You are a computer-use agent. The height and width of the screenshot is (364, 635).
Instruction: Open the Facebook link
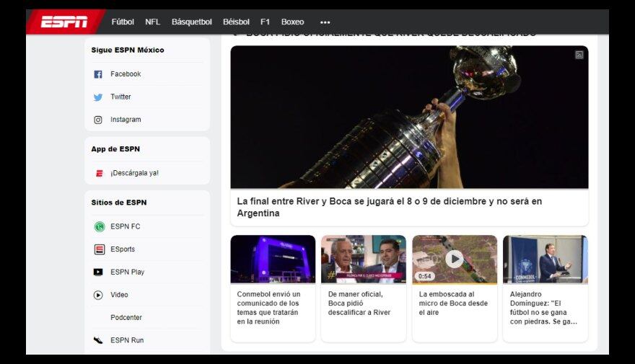point(126,74)
